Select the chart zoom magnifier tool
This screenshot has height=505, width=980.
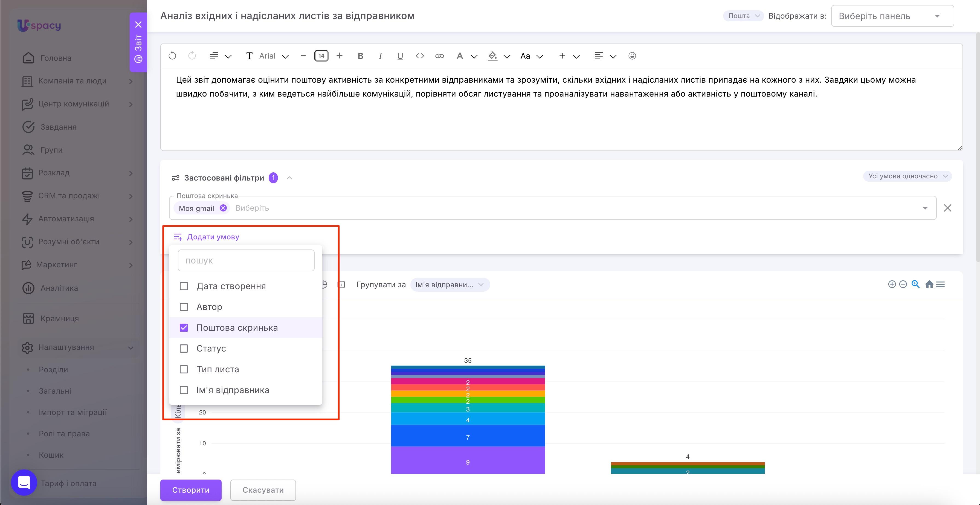pos(915,285)
